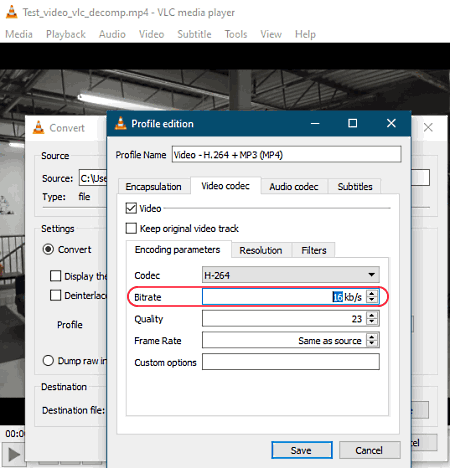Increase Bitrate with the up arrow
The width and height of the screenshot is (450, 468).
(x=372, y=293)
